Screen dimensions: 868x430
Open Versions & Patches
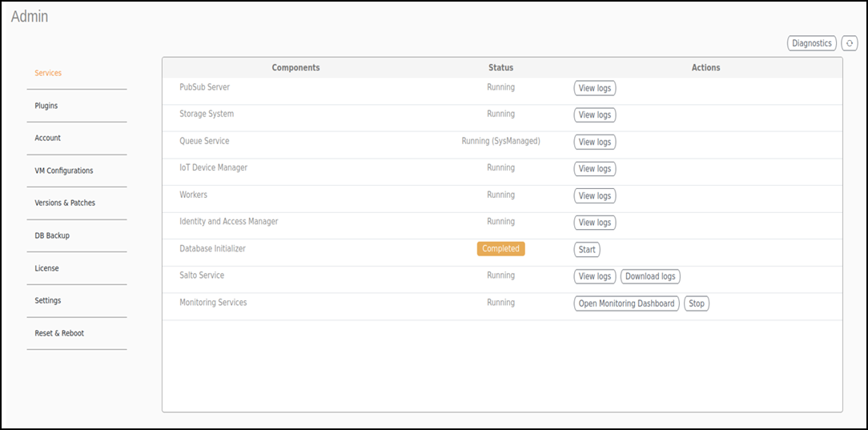(x=65, y=203)
